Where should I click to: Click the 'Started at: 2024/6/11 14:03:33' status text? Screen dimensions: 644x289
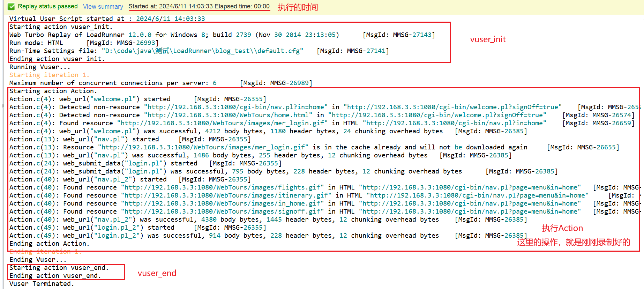click(170, 6)
